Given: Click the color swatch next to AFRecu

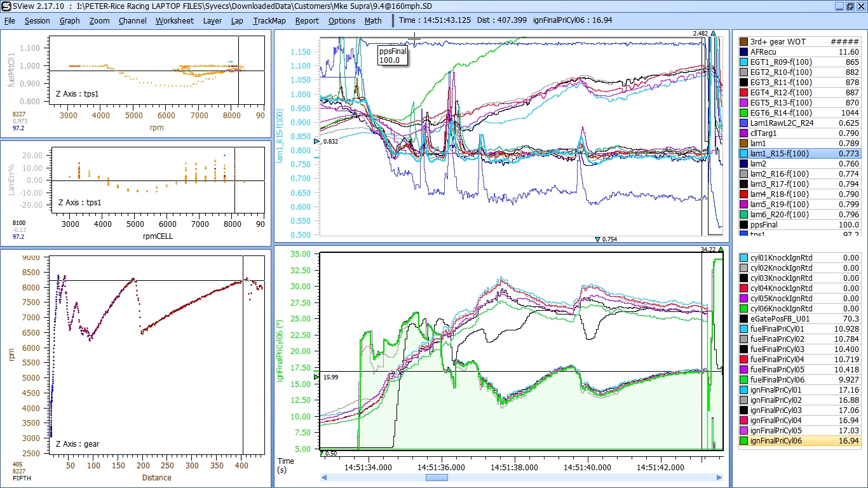Looking at the screenshot, I should point(743,51).
